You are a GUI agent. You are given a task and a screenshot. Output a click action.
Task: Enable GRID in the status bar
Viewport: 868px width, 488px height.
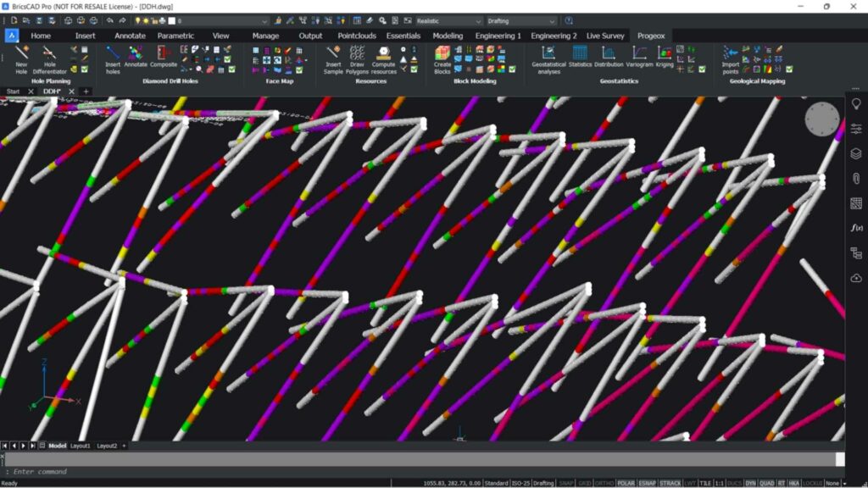[x=584, y=483]
